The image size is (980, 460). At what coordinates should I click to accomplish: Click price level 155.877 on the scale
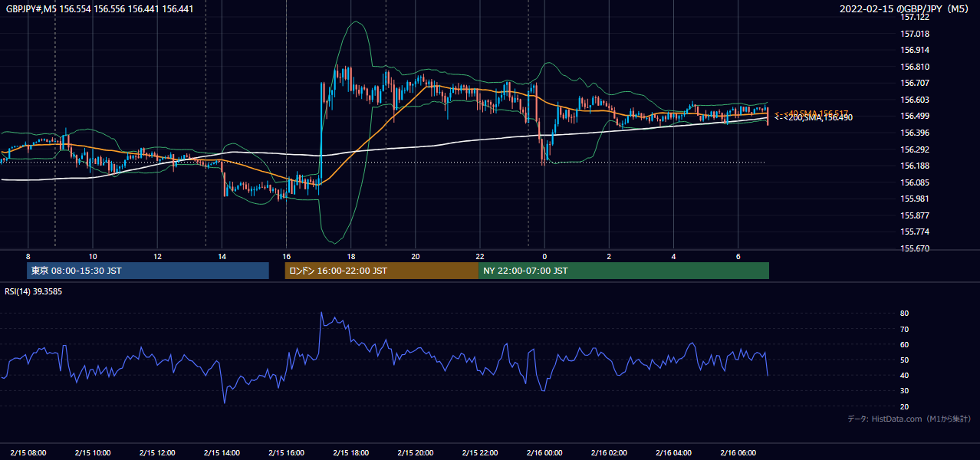click(915, 215)
